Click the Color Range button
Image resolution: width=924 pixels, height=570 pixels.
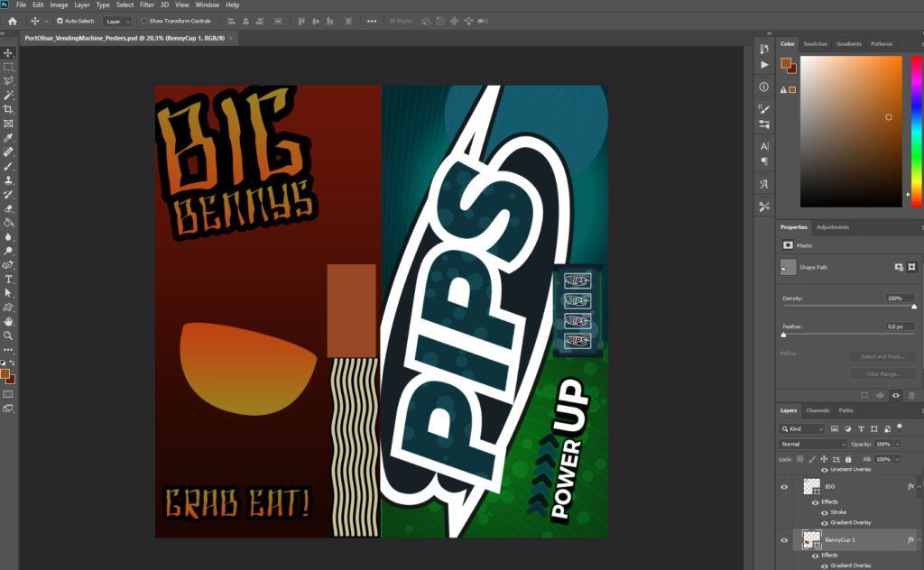point(882,374)
